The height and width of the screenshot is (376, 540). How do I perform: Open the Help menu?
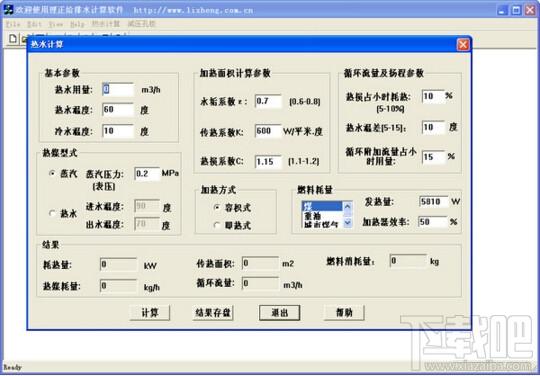pos(77,24)
